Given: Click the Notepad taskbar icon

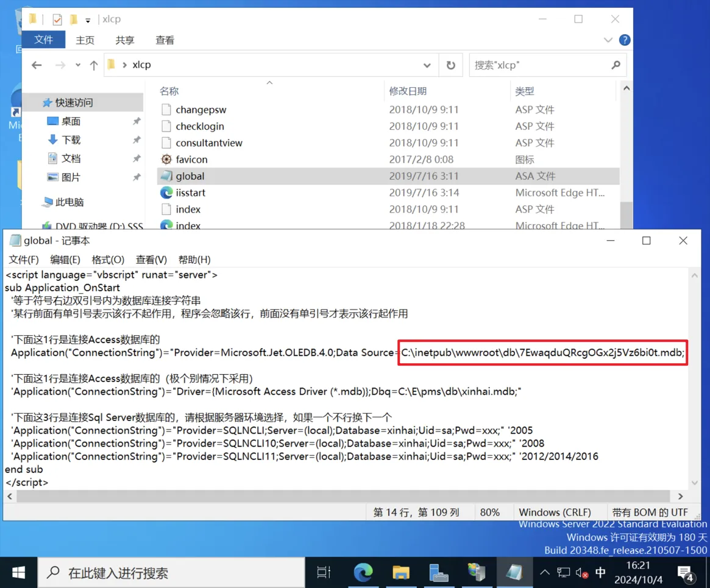Looking at the screenshot, I should pos(514,573).
